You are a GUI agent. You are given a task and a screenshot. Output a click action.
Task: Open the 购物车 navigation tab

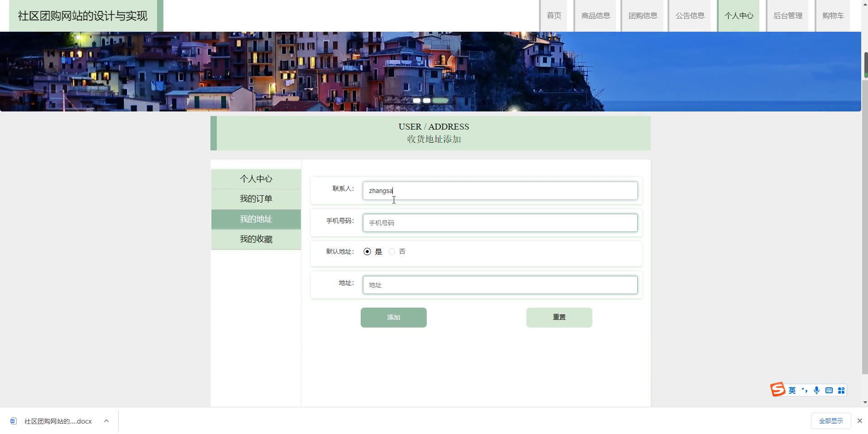pos(833,16)
